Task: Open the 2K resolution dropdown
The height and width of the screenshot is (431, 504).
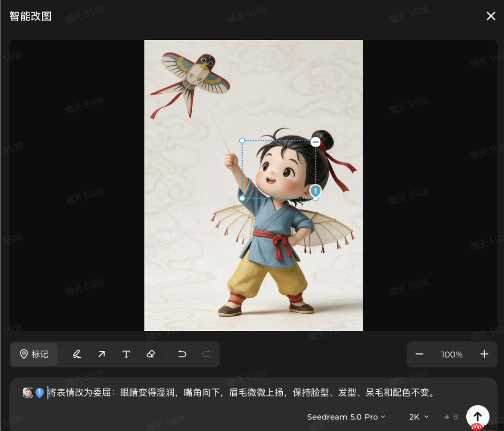Action: [419, 417]
